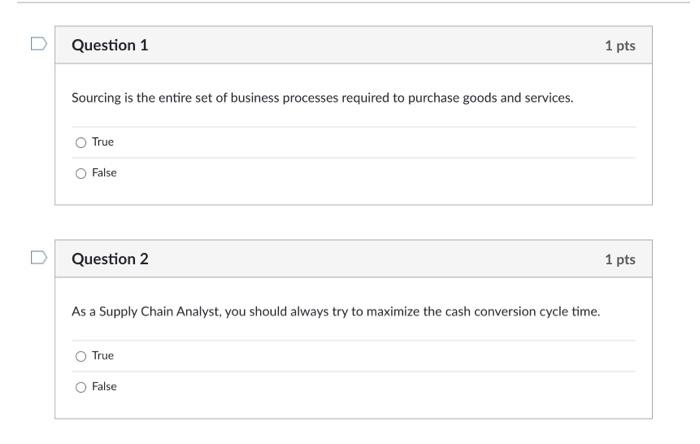
Task: Click the word "Sourcing" in Question 1
Action: (x=96, y=98)
